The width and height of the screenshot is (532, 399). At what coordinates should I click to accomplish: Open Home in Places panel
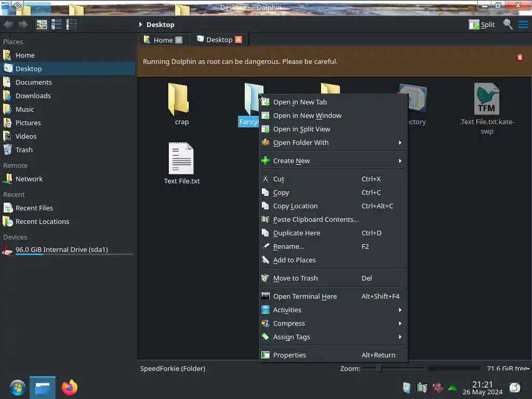point(68,55)
